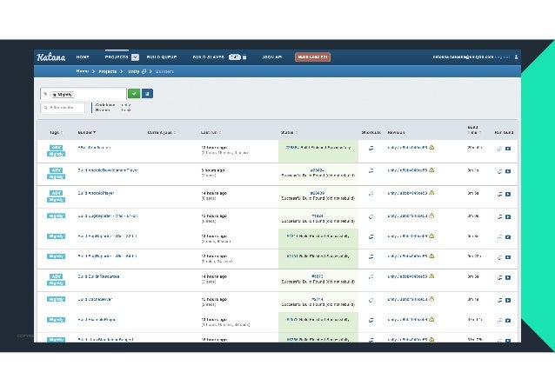The image size is (555, 392).
Task: Click the Projects breadcrumb link
Action: [108, 71]
